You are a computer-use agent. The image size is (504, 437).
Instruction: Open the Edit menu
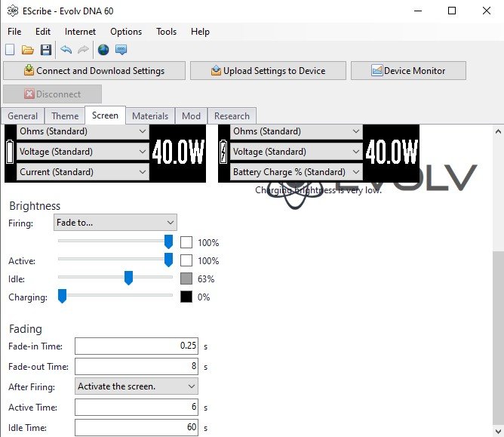click(x=43, y=32)
